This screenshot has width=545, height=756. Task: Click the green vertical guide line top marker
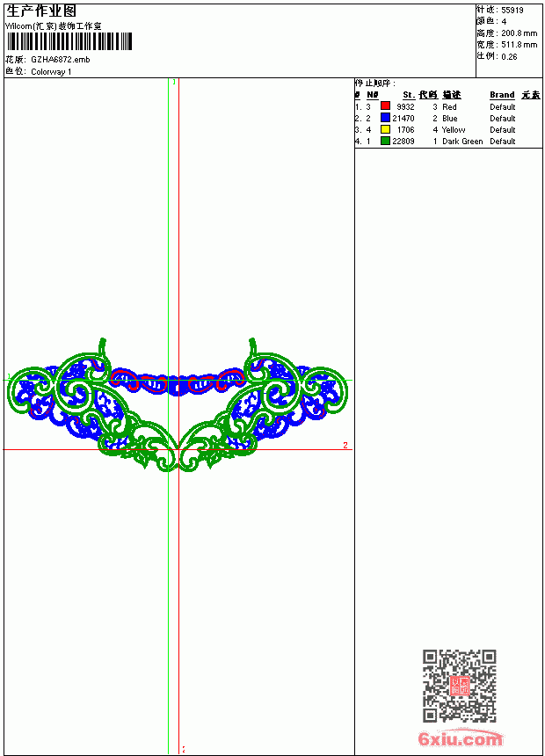(x=174, y=82)
